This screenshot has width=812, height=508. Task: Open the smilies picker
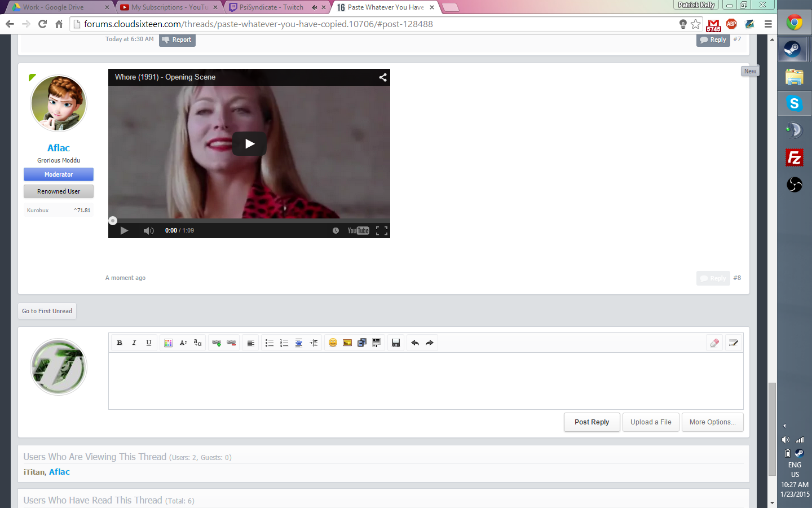(333, 343)
